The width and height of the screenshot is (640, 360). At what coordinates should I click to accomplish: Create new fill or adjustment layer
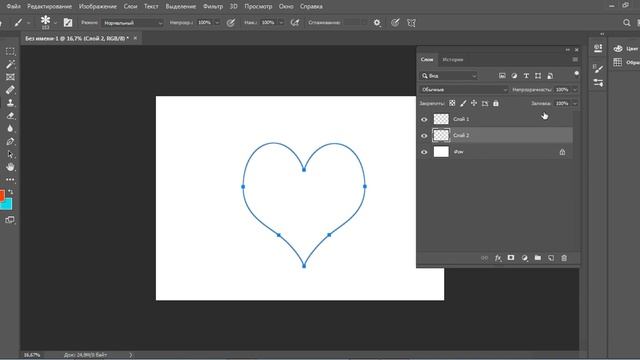point(524,258)
